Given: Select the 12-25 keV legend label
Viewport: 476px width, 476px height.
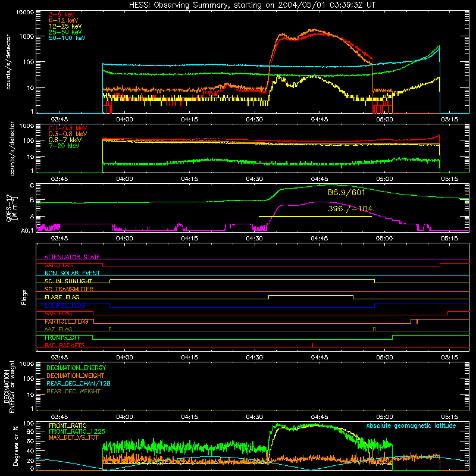Looking at the screenshot, I should (x=65, y=26).
